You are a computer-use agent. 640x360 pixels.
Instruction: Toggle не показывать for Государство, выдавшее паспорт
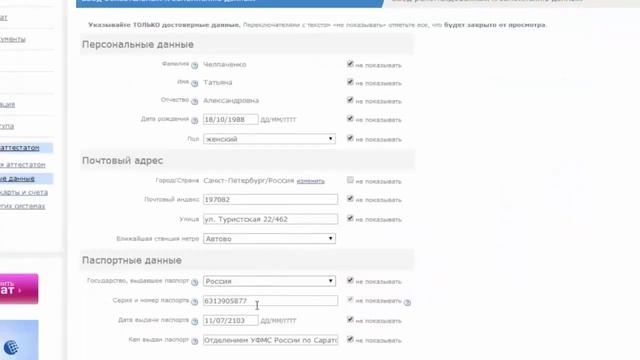point(350,280)
